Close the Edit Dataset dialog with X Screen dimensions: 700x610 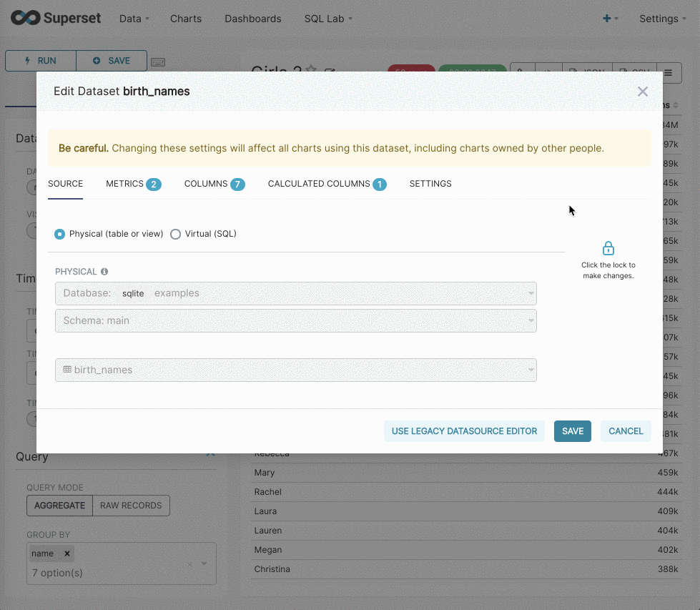(642, 92)
